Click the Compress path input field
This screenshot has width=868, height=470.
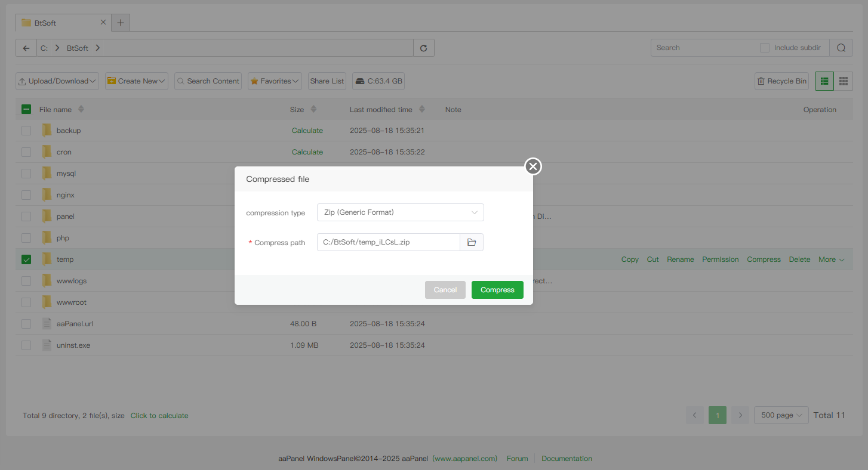(x=388, y=242)
